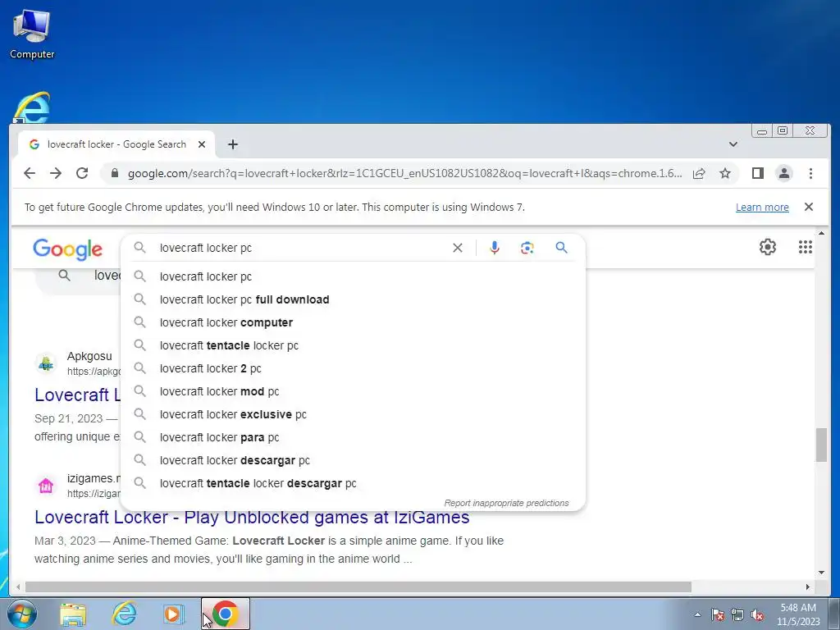Select suggestion 'lovecraft locker para pc'
This screenshot has height=630, width=840.
coord(353,438)
